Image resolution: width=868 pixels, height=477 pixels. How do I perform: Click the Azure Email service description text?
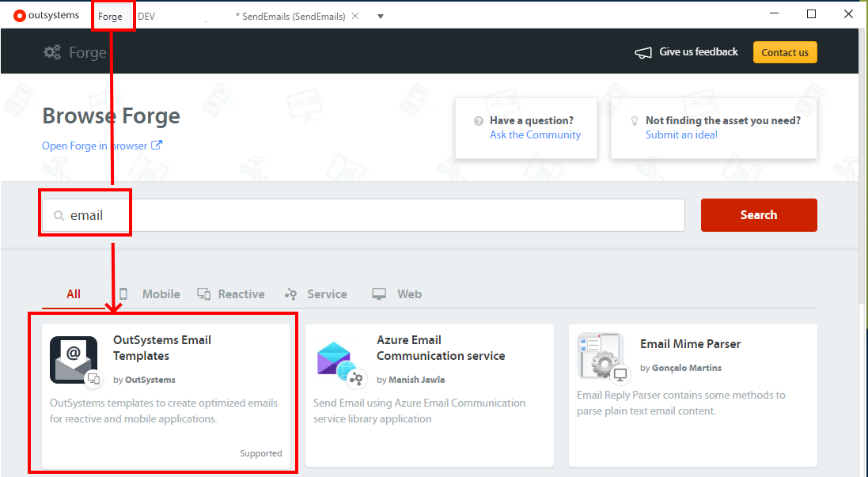click(419, 411)
